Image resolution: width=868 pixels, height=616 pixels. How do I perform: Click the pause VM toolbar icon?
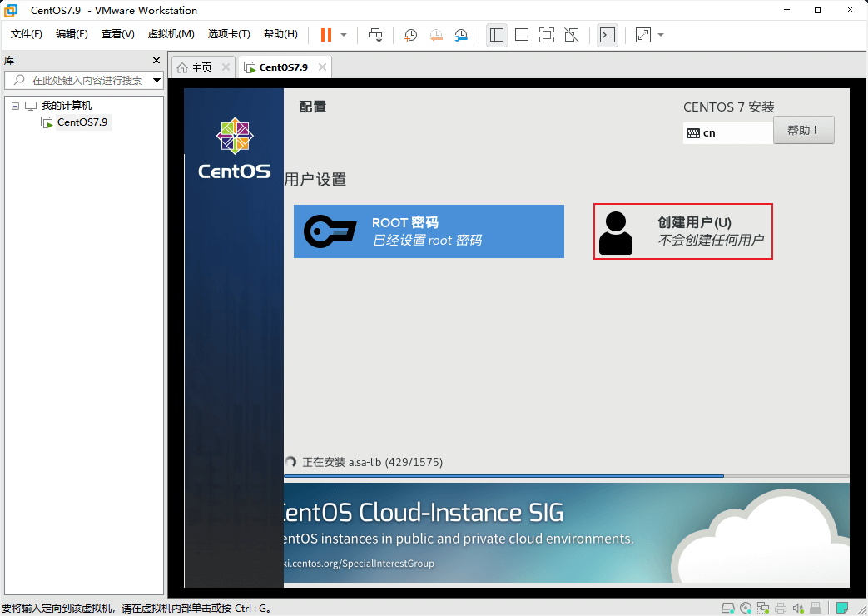(x=326, y=35)
